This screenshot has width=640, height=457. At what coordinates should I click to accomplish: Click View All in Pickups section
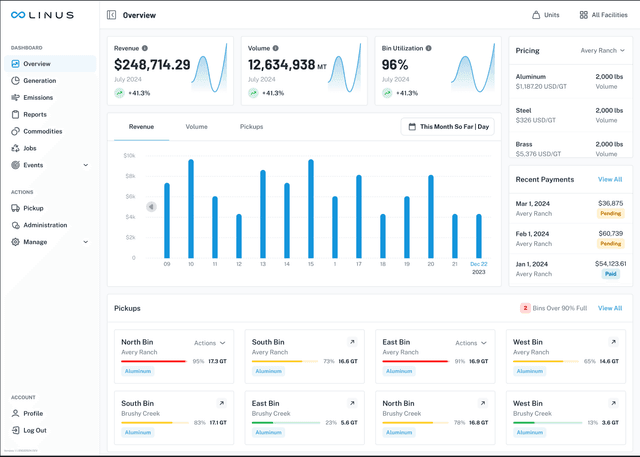coord(610,308)
